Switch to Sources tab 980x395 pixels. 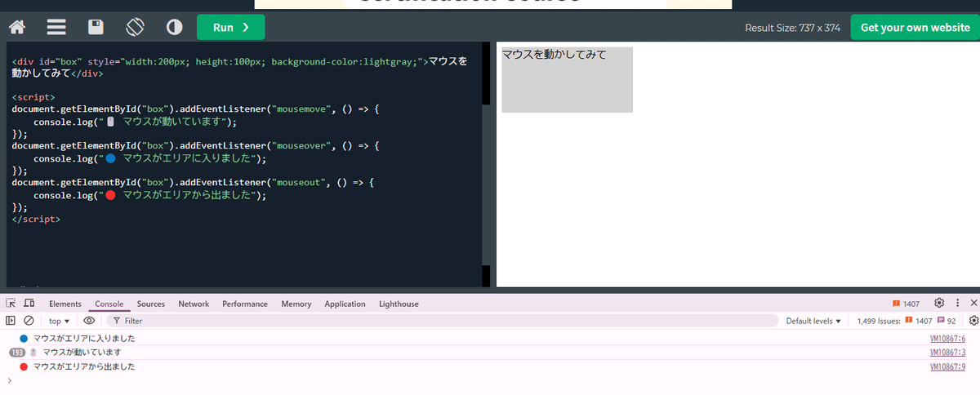(x=151, y=304)
